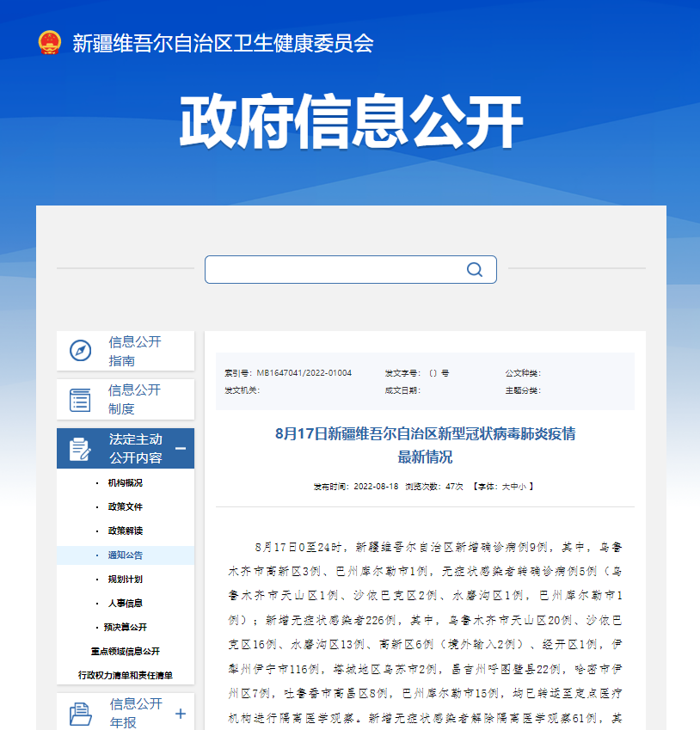Go to 规划计划 page
This screenshot has height=730, width=700.
point(126,580)
